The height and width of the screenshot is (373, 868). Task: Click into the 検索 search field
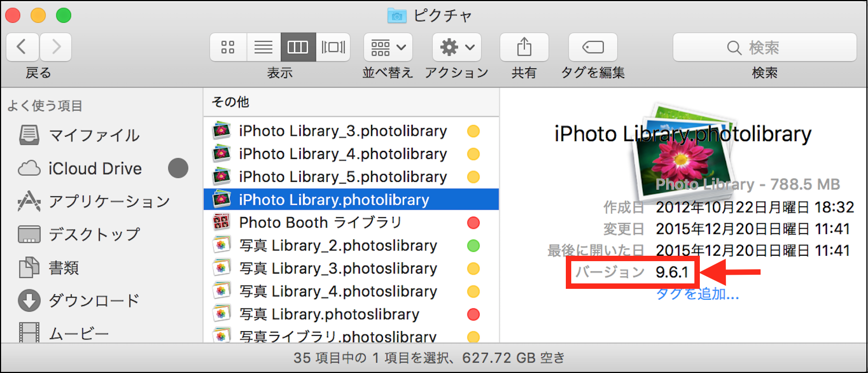pos(764,47)
